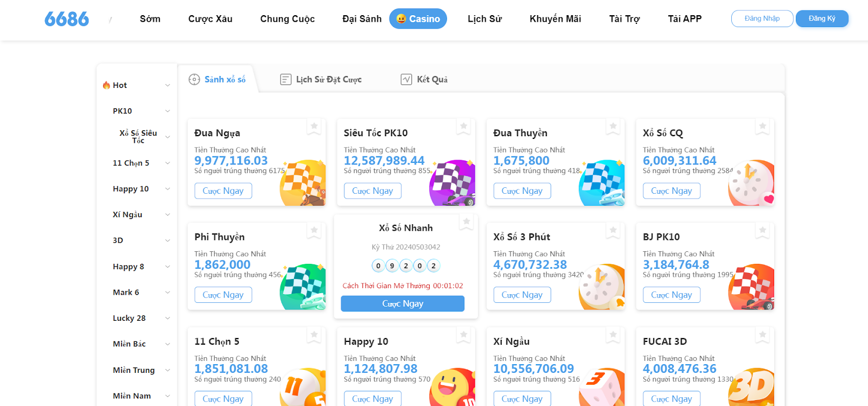Toggle favorite star on BJ PK10 card
Screen dimensions: 868x406
[763, 230]
